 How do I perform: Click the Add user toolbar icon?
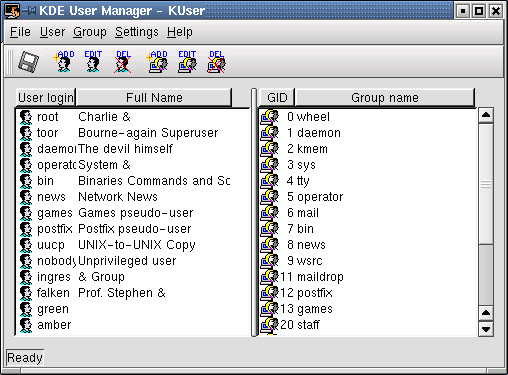(64, 62)
